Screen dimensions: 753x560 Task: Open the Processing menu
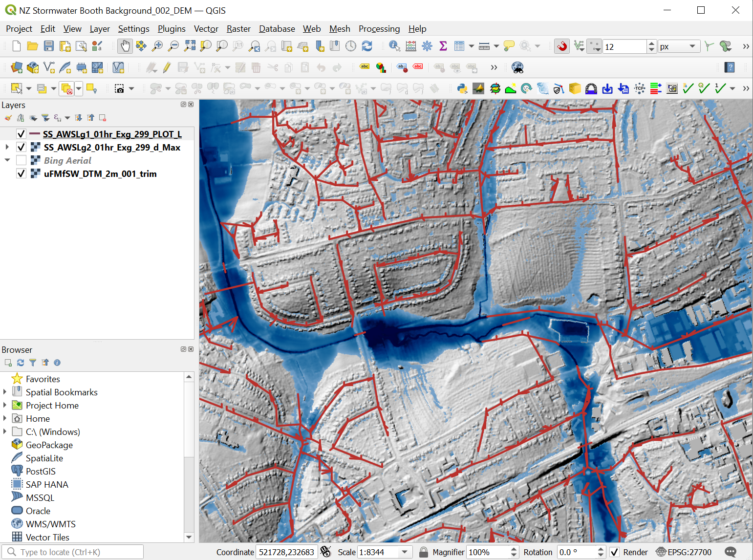tap(379, 29)
